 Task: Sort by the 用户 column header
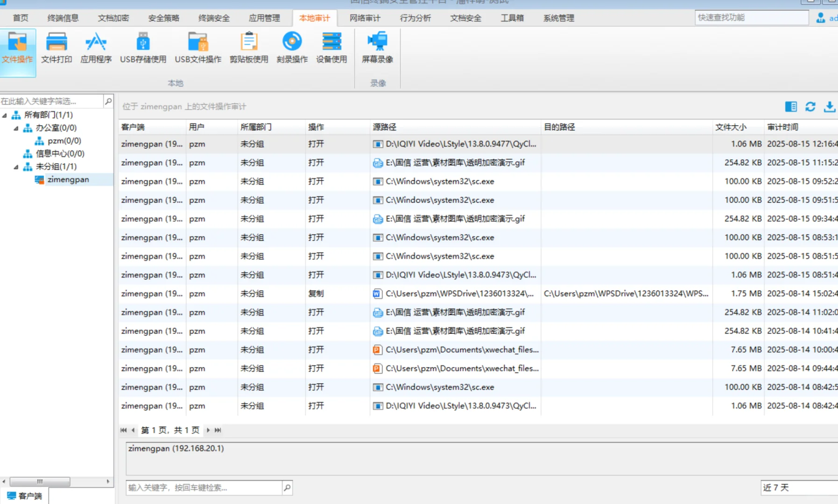[x=212, y=127]
